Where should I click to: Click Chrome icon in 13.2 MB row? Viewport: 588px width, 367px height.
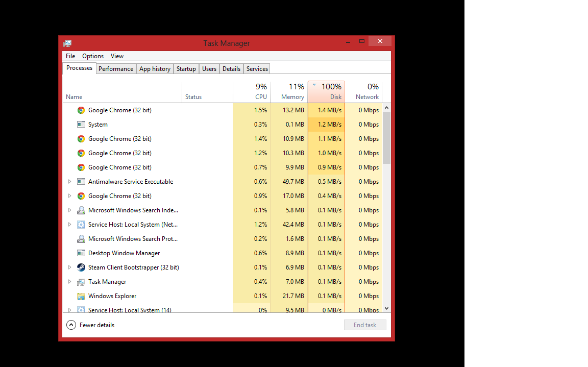81,110
